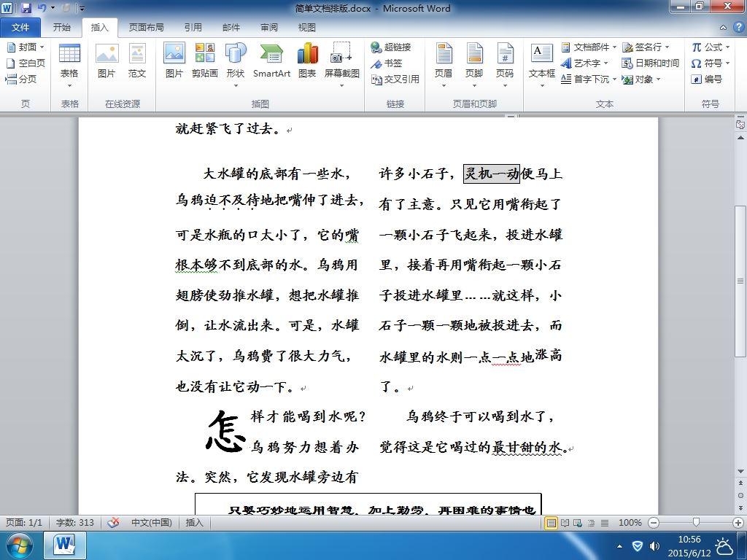Open the Footer (页脚) gallery

point(474,66)
